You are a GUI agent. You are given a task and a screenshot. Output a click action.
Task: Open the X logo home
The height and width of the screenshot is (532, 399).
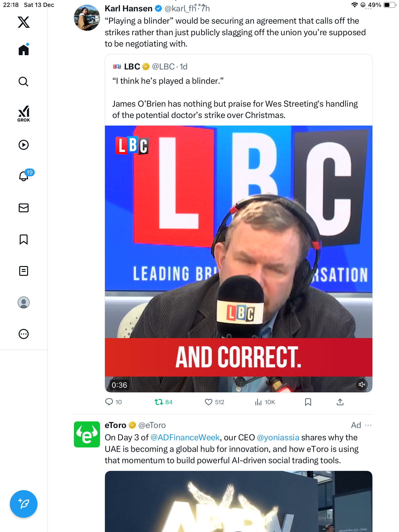pos(24,22)
